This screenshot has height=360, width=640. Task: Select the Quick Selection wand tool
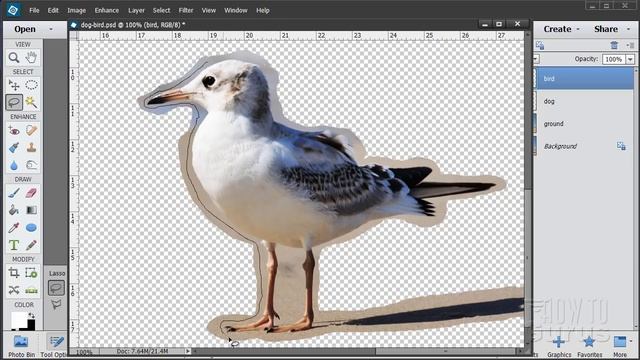(31, 102)
